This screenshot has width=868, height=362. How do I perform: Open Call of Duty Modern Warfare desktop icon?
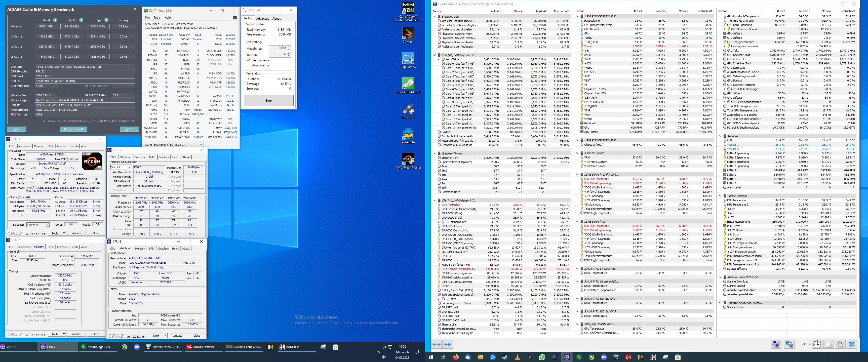[408, 12]
